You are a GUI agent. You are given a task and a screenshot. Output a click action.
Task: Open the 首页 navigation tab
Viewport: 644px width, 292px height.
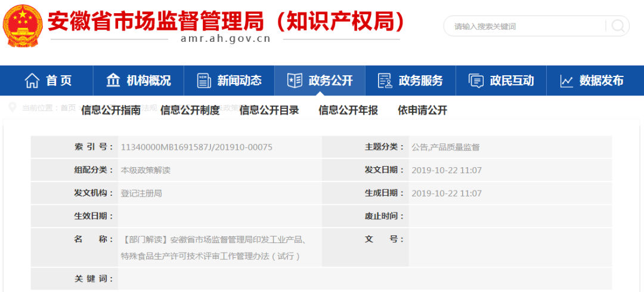tap(47, 81)
